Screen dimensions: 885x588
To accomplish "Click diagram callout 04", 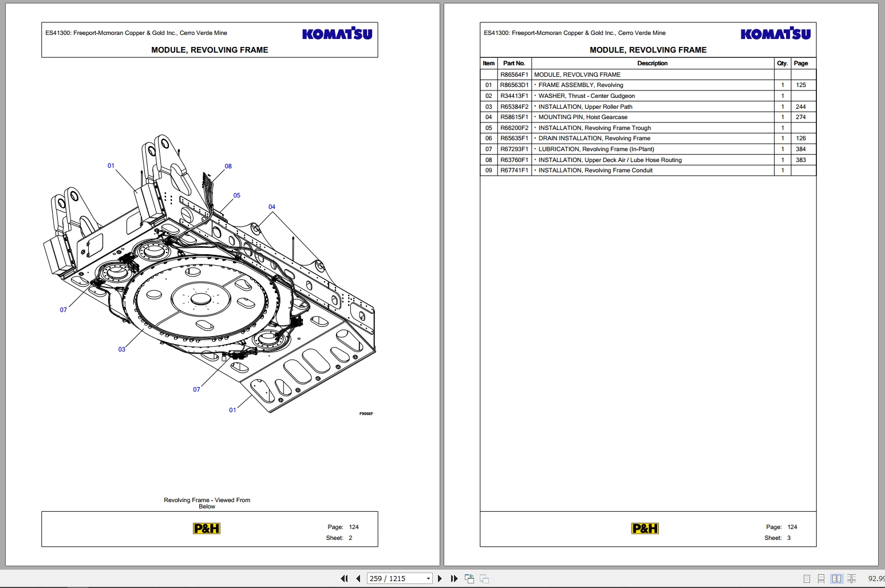I will tap(272, 207).
